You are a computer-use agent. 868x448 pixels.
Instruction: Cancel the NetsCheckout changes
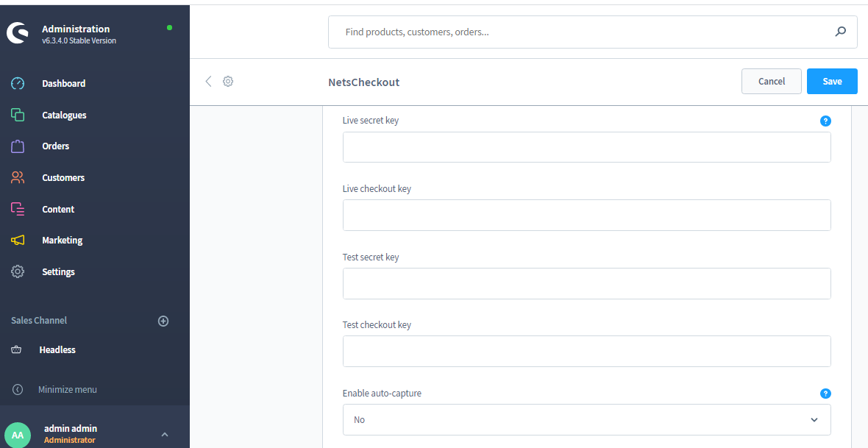point(771,82)
